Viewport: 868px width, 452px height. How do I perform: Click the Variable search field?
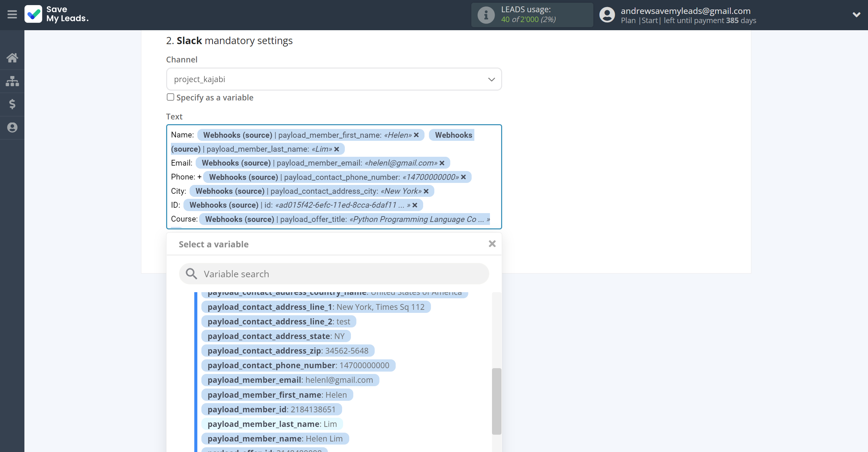click(334, 274)
